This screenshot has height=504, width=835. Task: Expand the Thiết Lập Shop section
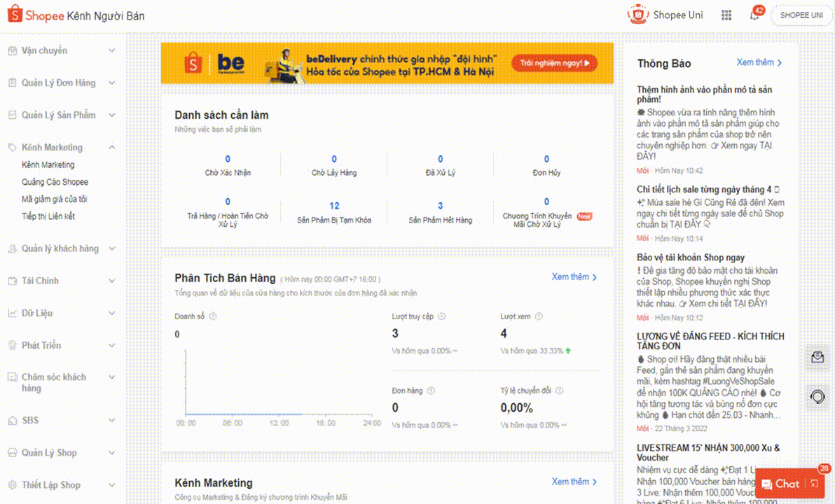click(x=112, y=484)
